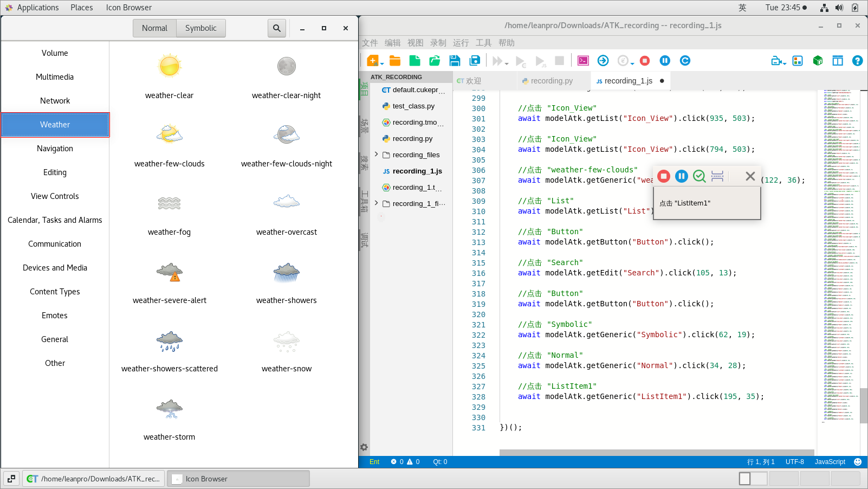Viewport: 868px width, 489px height.
Task: Switch icon style to Normal
Action: point(154,28)
